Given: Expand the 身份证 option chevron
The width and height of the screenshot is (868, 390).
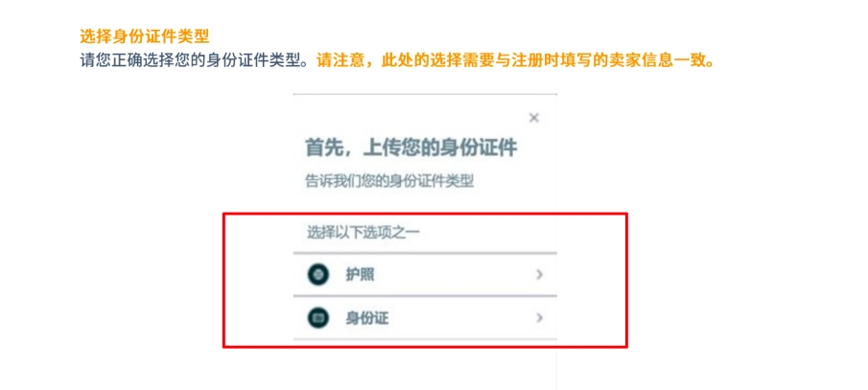Looking at the screenshot, I should click(540, 318).
